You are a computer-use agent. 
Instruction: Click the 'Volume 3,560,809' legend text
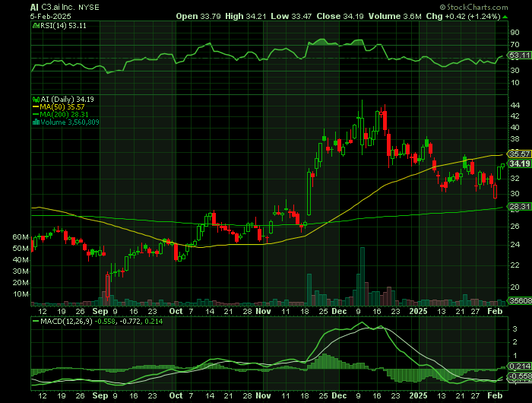pos(70,122)
